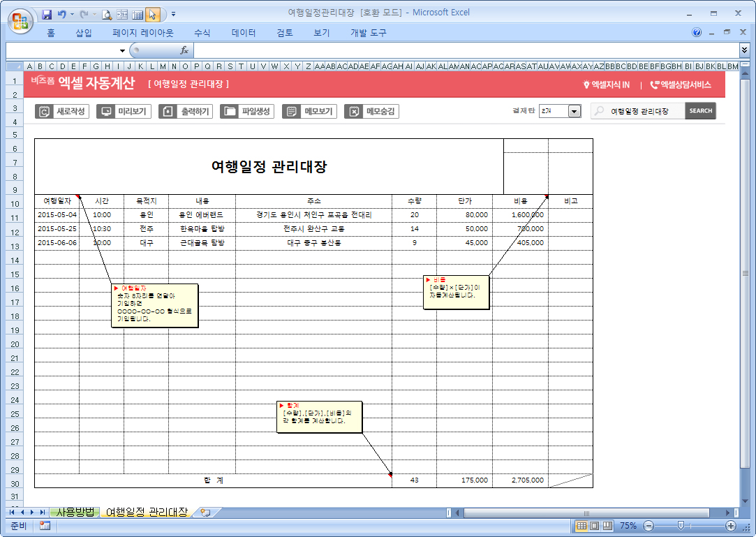Open the 엑셀지식 IN link
This screenshot has height=537, width=756.
click(x=607, y=85)
